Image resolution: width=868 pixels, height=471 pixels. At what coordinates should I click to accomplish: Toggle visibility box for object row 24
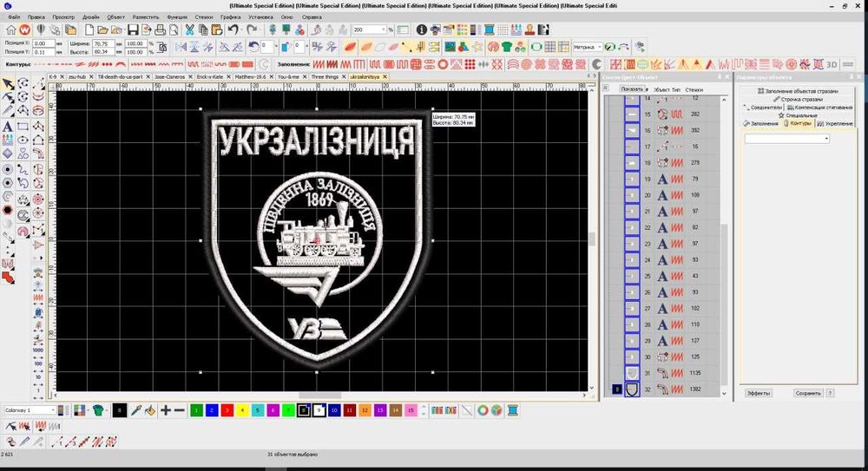[632, 259]
